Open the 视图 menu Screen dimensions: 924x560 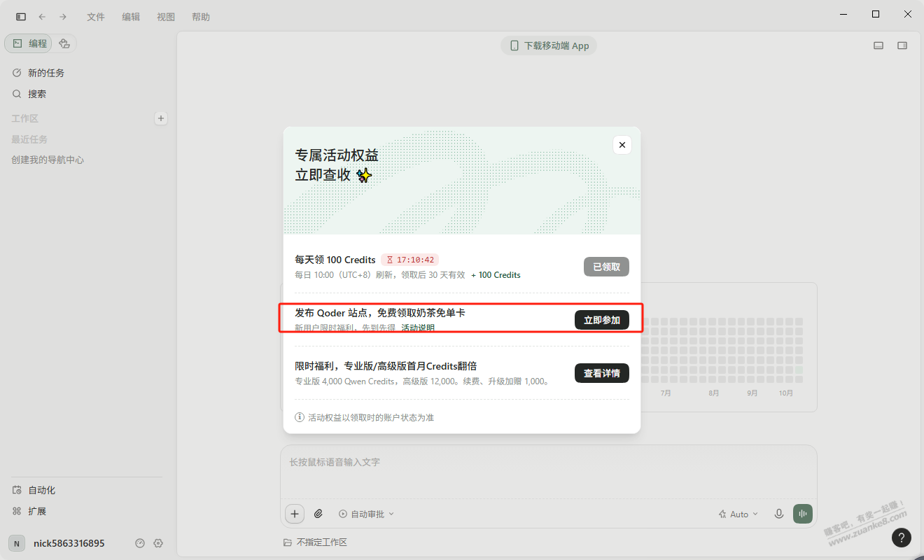[166, 17]
